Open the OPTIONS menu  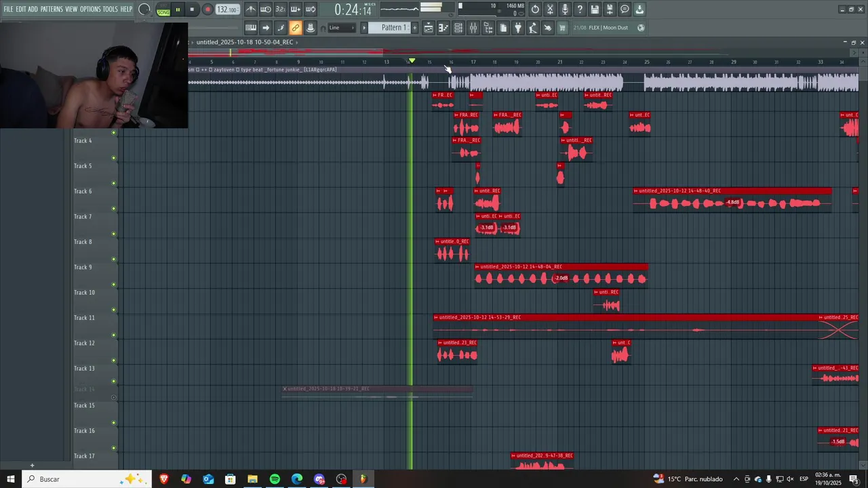click(90, 9)
